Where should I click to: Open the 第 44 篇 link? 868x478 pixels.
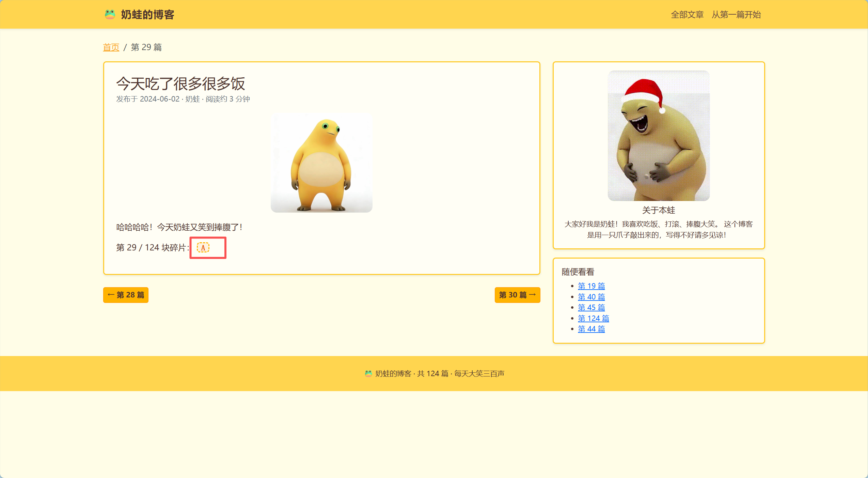[x=591, y=329]
